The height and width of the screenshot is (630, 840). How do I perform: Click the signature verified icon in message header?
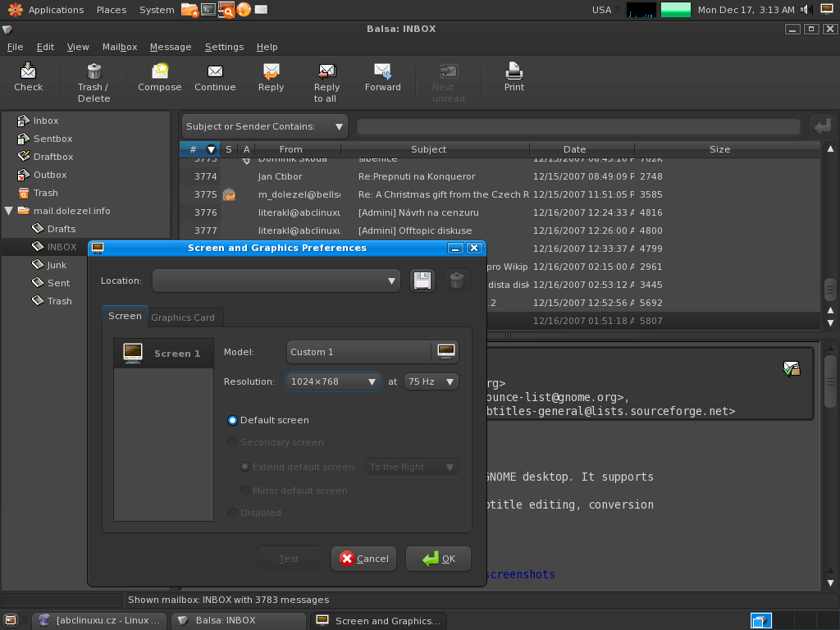[x=792, y=368]
